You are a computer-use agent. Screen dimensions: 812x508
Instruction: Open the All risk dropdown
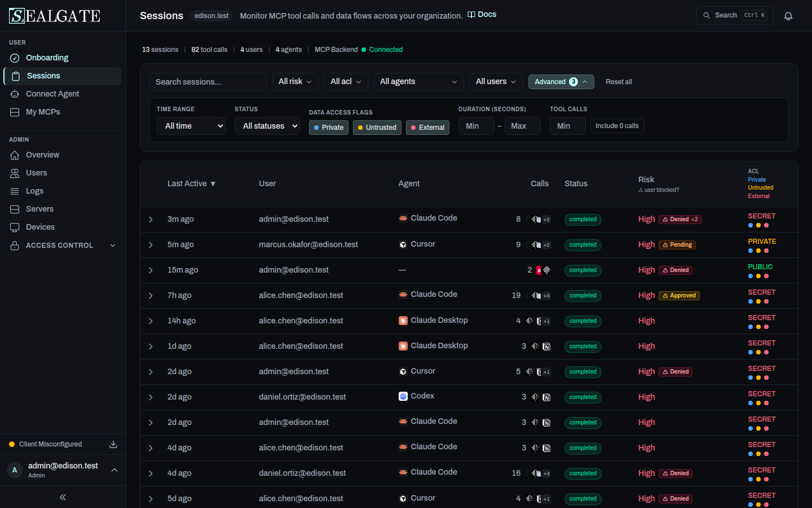tap(295, 82)
